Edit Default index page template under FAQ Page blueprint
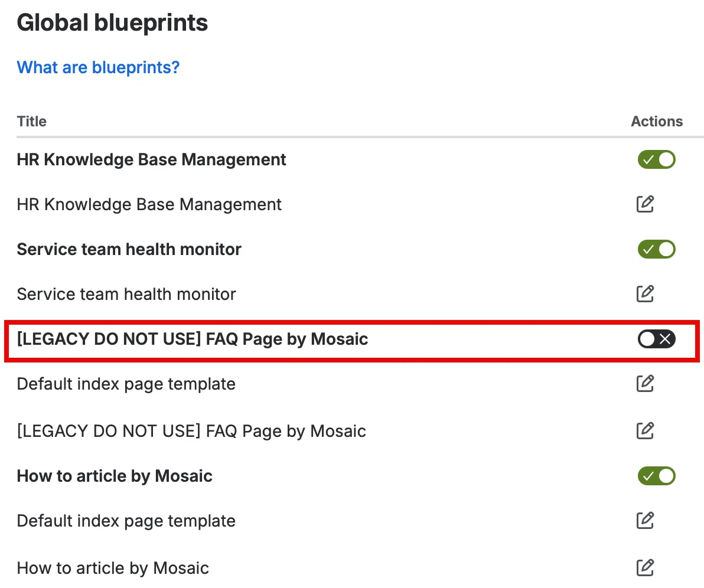This screenshot has width=704, height=588. click(x=645, y=384)
